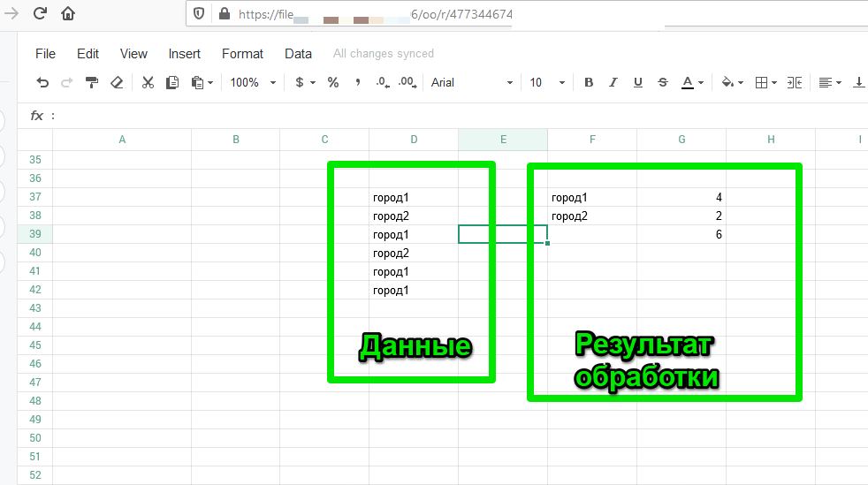Toggle Italic formatting
This screenshot has height=485, width=868.
pos(613,82)
